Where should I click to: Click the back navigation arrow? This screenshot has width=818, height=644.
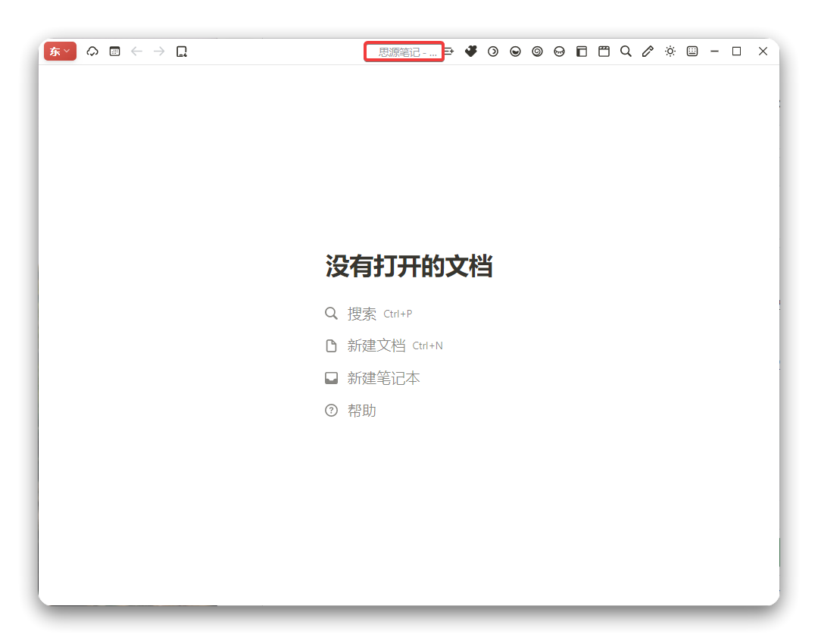point(137,51)
